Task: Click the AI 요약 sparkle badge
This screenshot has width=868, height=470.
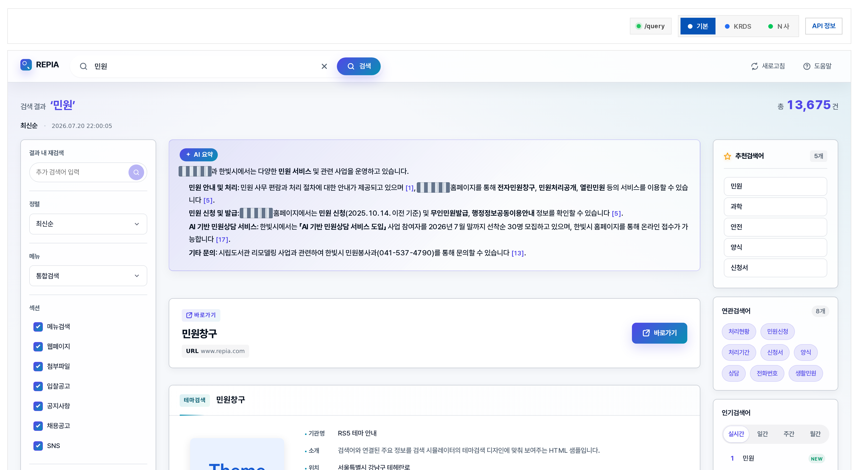Action: click(199, 154)
